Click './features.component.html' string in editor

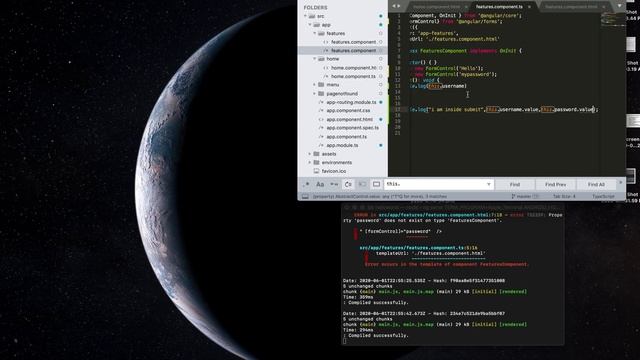coord(462,39)
